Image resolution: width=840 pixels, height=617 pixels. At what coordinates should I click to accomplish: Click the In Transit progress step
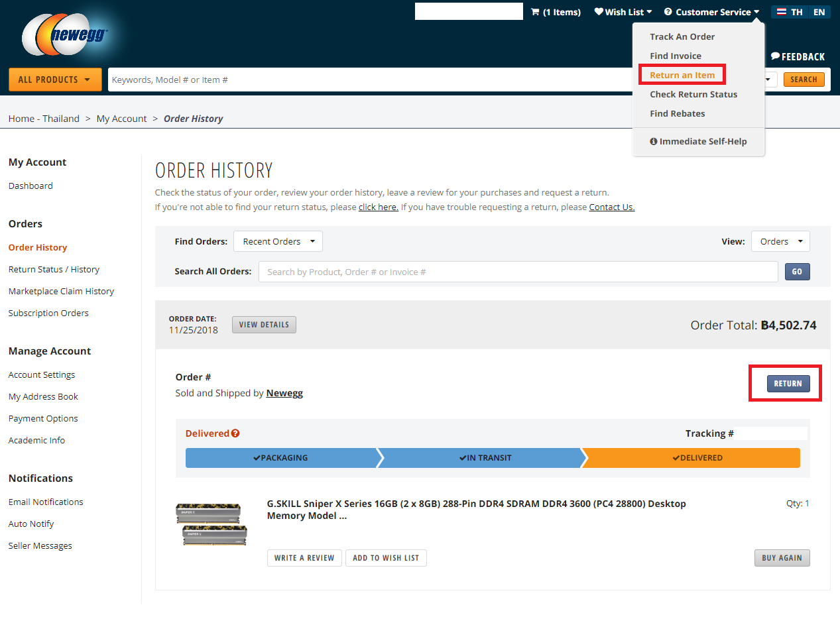[x=485, y=458]
